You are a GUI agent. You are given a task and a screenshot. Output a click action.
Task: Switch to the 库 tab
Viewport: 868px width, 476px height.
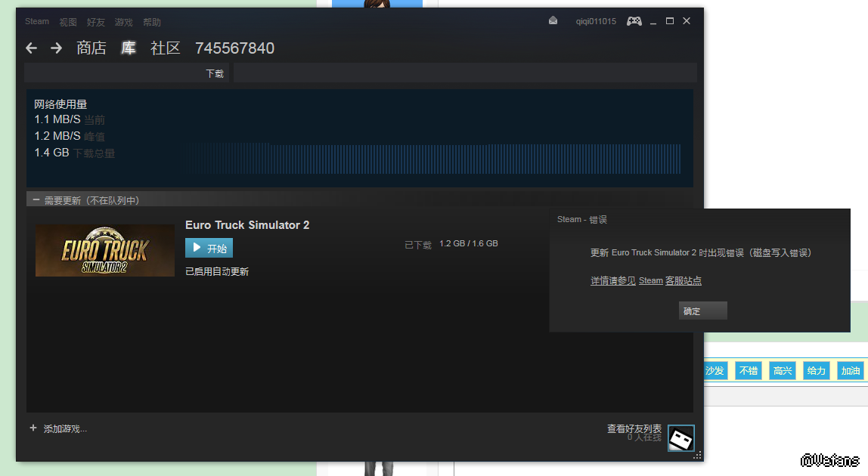pos(129,48)
